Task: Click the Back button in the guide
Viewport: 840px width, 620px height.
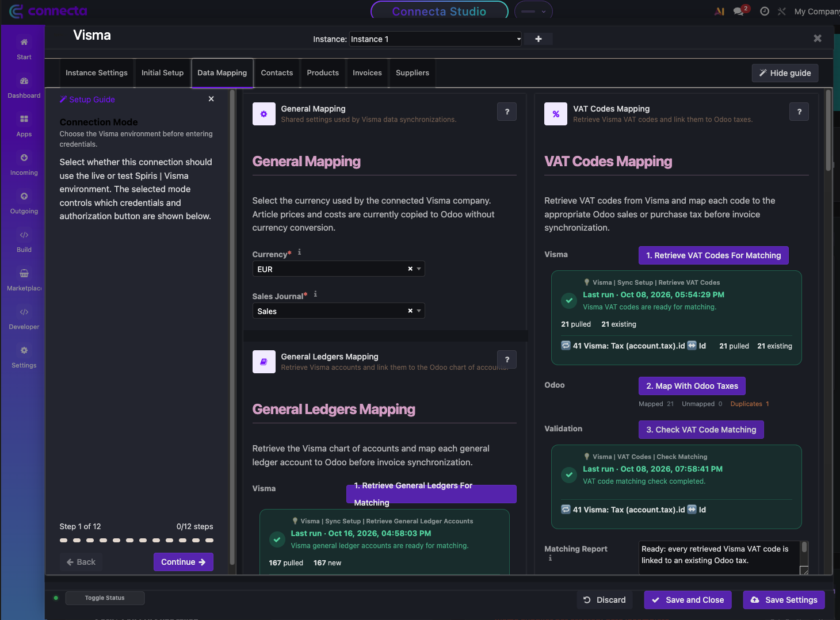Action: click(x=81, y=562)
